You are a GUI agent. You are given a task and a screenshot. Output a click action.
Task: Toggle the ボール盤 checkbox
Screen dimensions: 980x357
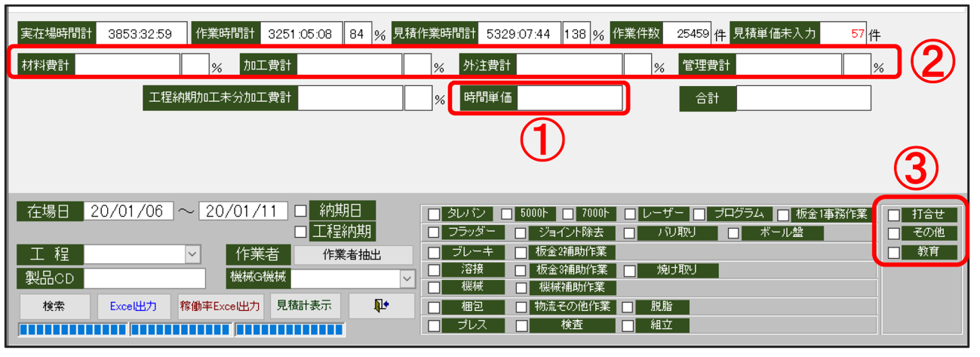[733, 232]
